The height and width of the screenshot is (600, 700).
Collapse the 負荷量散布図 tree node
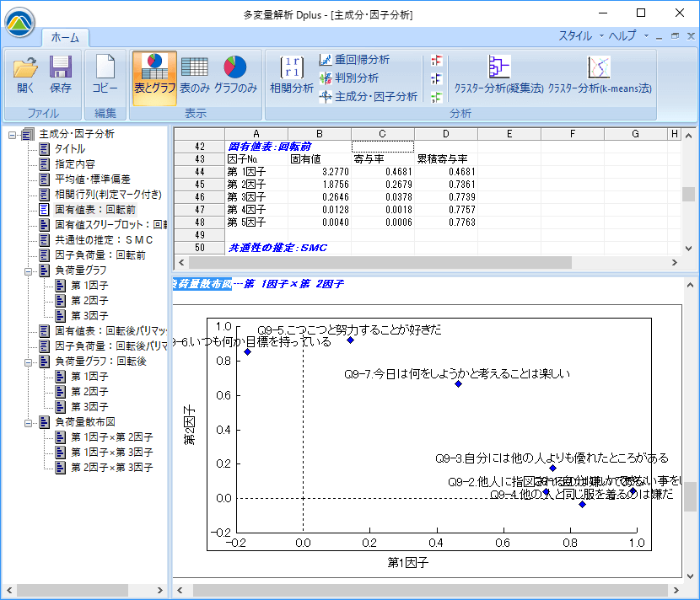(28, 422)
